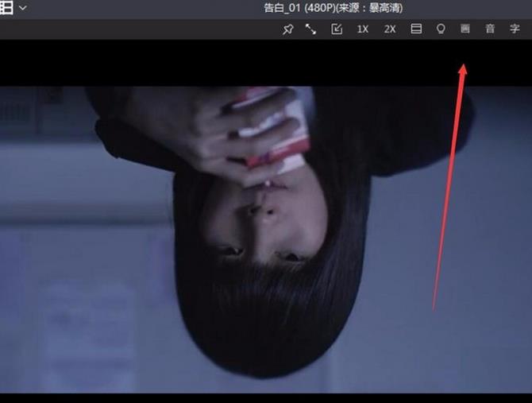The height and width of the screenshot is (403, 532).
Task: Open the mini window mode icon
Action: tap(337, 29)
